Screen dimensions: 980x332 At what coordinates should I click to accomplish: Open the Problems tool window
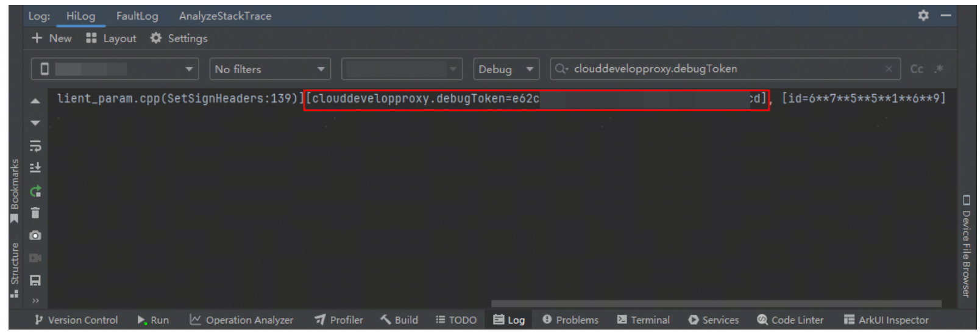point(570,320)
